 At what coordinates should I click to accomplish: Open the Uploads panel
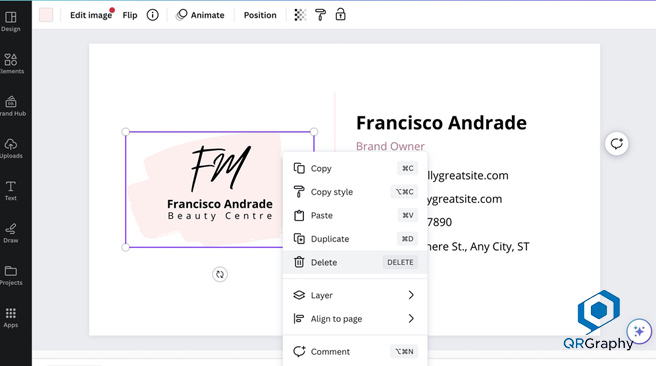(x=11, y=148)
